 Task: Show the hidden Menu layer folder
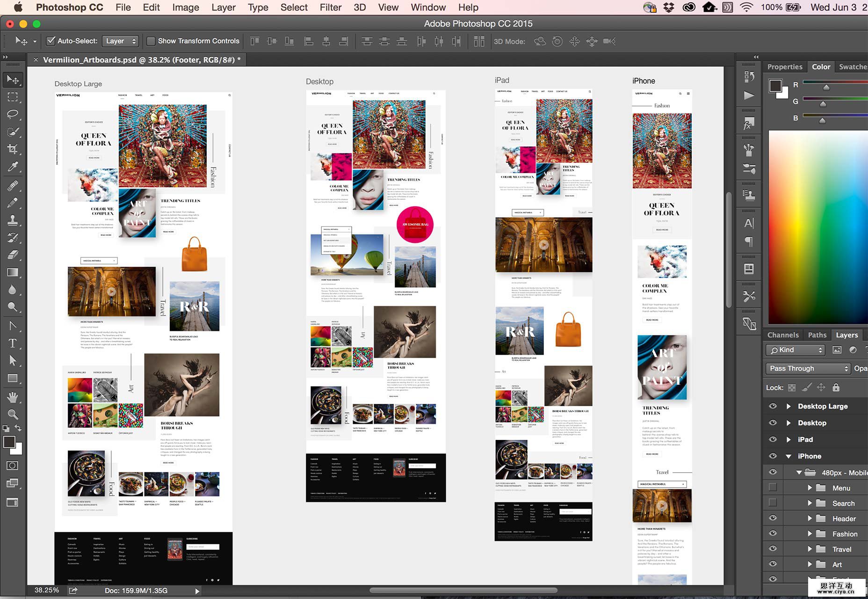tap(773, 488)
